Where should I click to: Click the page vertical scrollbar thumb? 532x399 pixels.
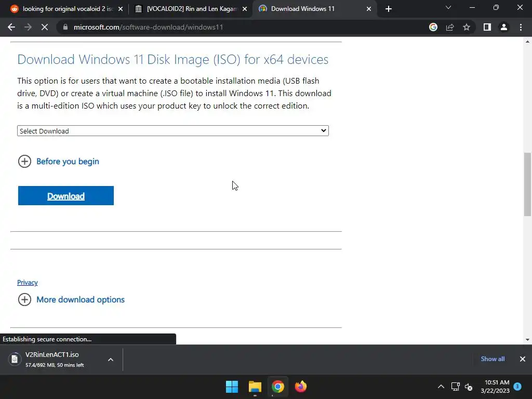tap(527, 184)
